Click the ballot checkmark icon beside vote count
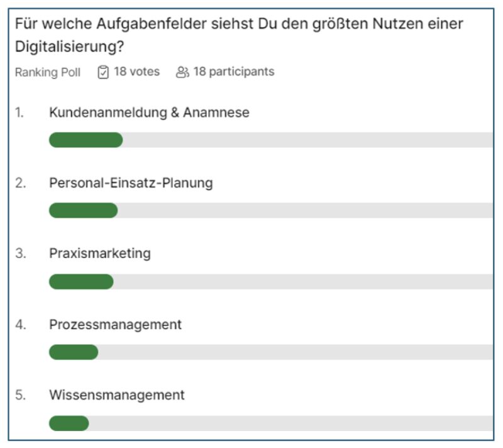Image resolution: width=503 pixels, height=448 pixels. tap(104, 72)
